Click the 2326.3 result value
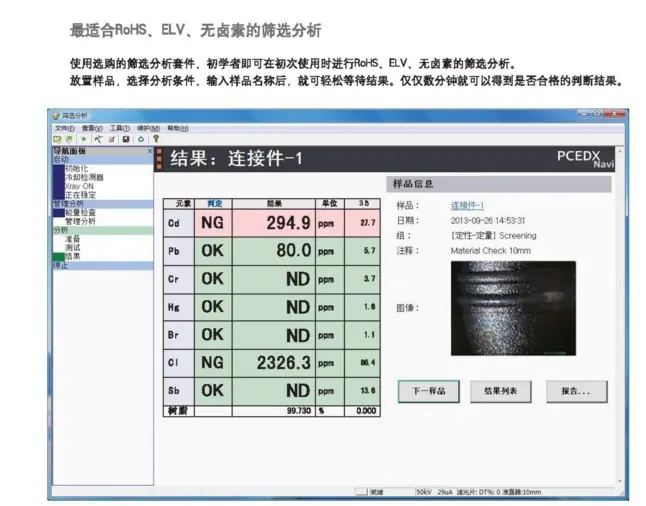 pyautogui.click(x=284, y=363)
